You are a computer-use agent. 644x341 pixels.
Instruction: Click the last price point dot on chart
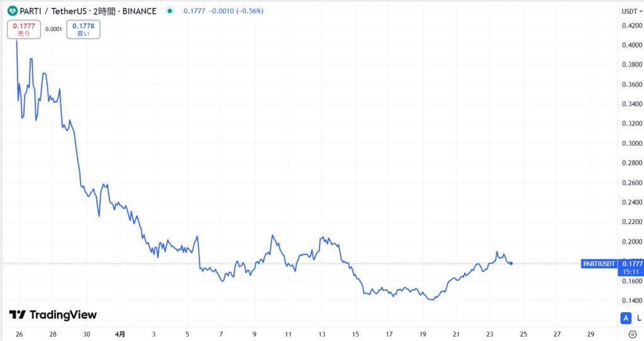511,264
